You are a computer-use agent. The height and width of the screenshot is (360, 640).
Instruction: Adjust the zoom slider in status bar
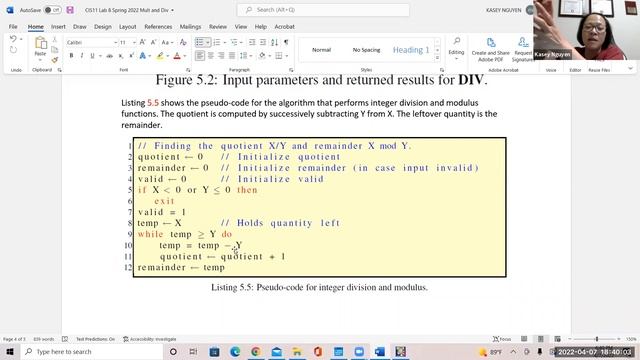(596, 339)
